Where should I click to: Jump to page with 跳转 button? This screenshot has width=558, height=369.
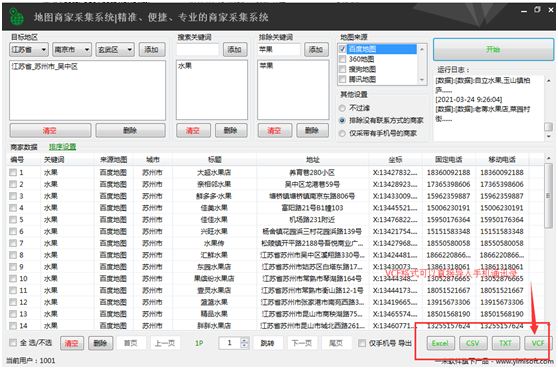267,343
